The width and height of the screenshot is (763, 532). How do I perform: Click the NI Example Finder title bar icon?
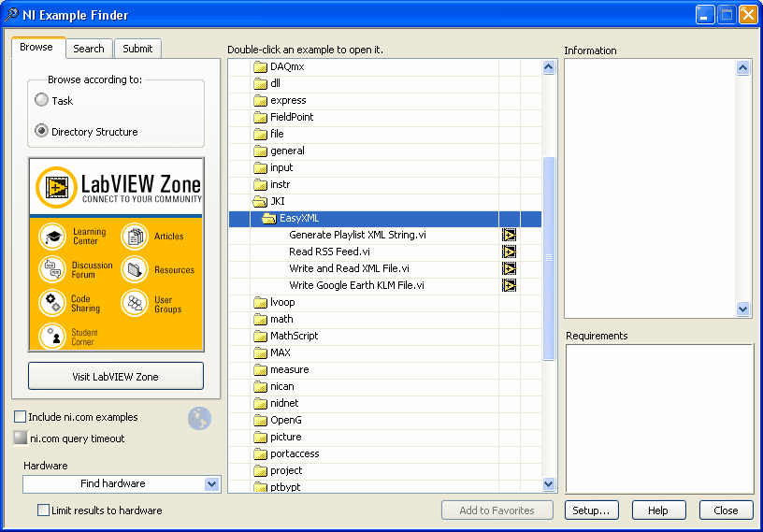click(x=11, y=15)
